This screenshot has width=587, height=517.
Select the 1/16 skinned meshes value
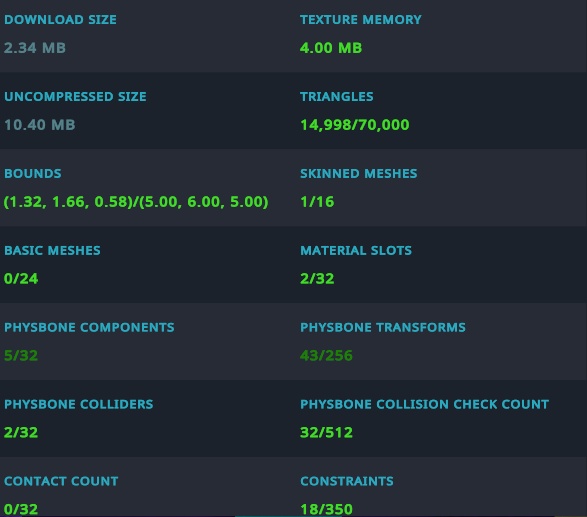(x=317, y=202)
